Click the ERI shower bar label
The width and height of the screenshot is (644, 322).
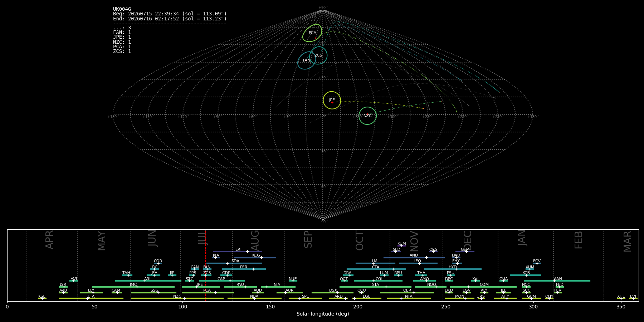[239, 250]
